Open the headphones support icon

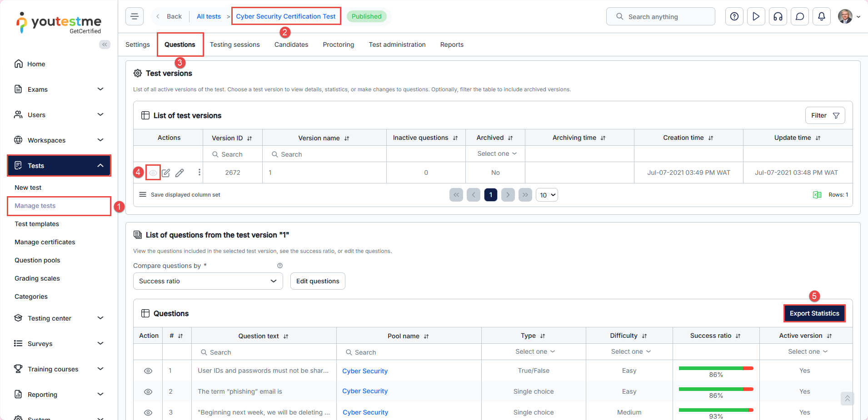click(778, 17)
